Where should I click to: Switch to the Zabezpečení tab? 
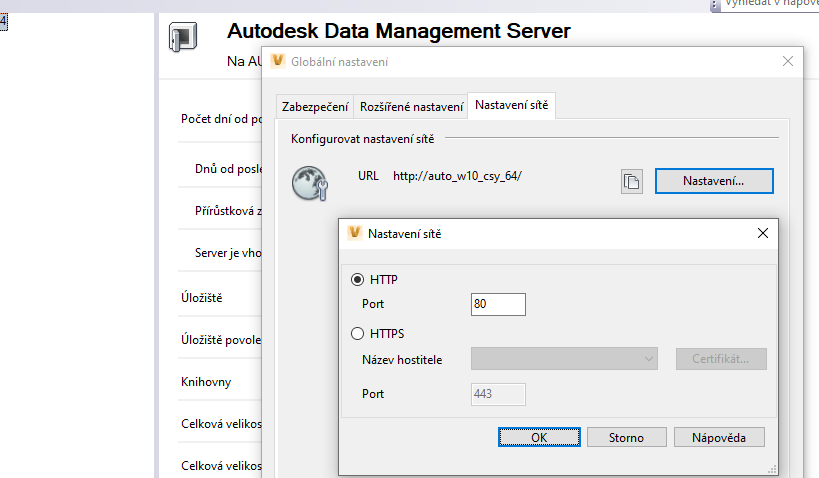(x=315, y=106)
